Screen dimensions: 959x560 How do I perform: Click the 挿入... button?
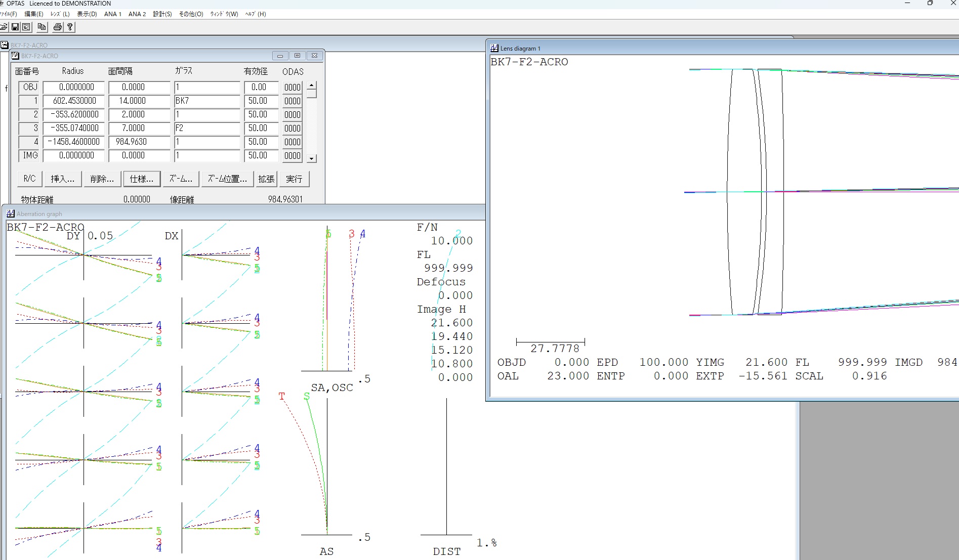point(62,179)
